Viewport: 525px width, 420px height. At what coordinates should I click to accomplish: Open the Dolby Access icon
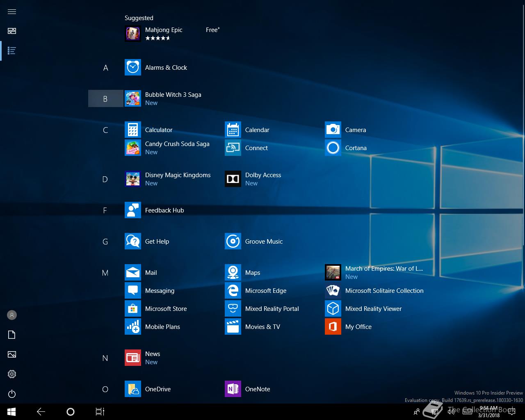233,179
